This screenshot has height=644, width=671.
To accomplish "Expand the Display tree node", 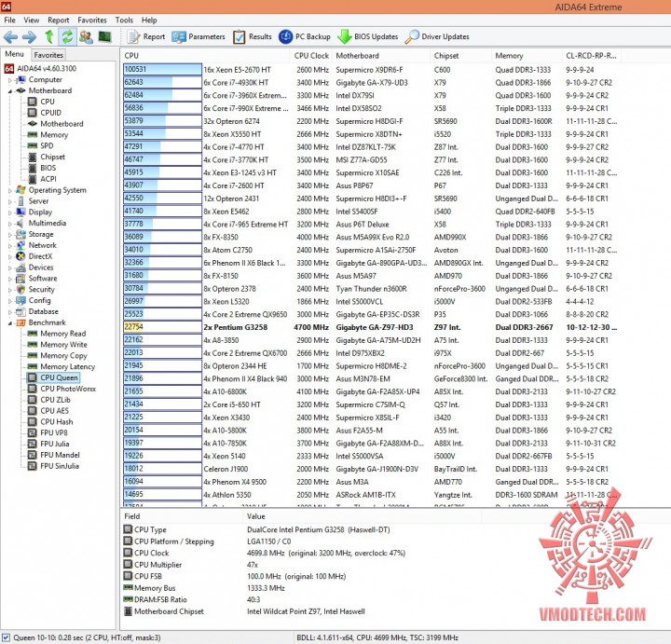I will pyautogui.click(x=10, y=212).
